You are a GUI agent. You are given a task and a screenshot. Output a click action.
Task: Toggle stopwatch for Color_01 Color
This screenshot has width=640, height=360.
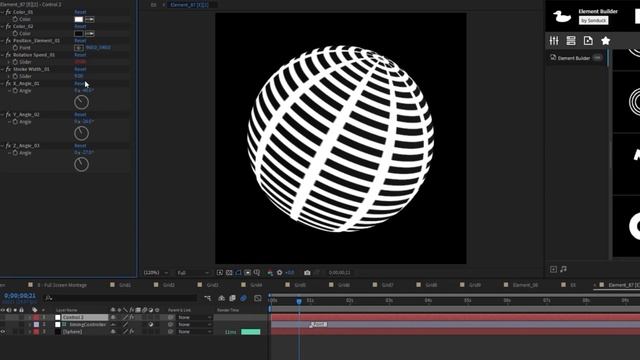click(x=15, y=19)
